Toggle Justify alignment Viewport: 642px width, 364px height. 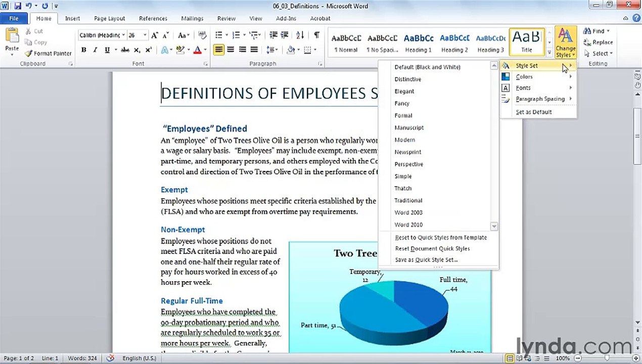point(254,50)
